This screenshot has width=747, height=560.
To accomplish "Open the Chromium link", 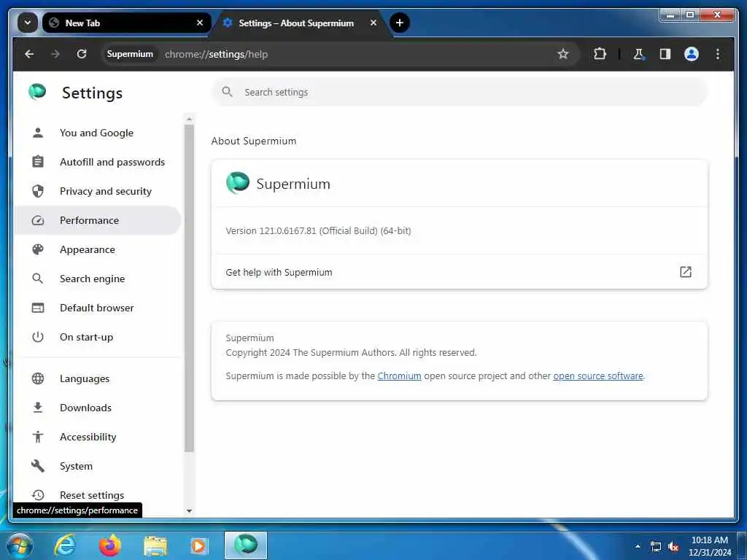I will click(x=399, y=376).
